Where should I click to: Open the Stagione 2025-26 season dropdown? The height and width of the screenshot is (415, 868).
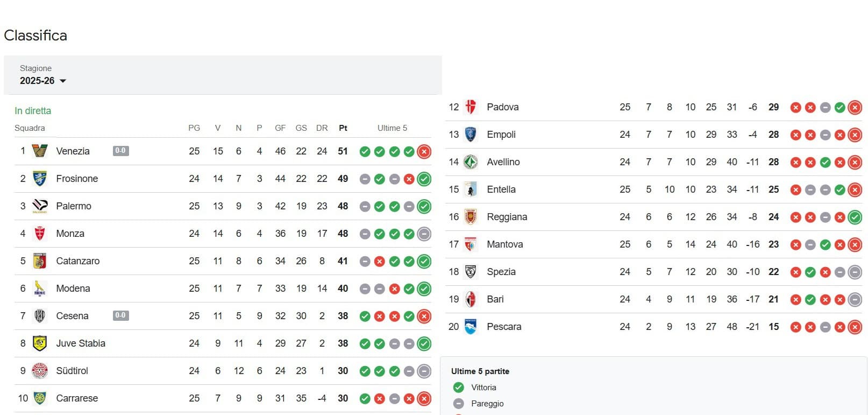(x=43, y=81)
